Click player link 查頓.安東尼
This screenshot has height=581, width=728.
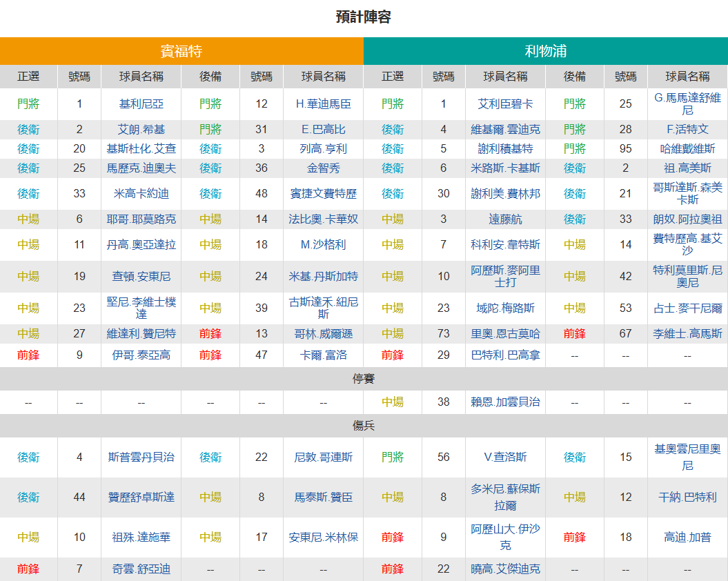pos(141,276)
